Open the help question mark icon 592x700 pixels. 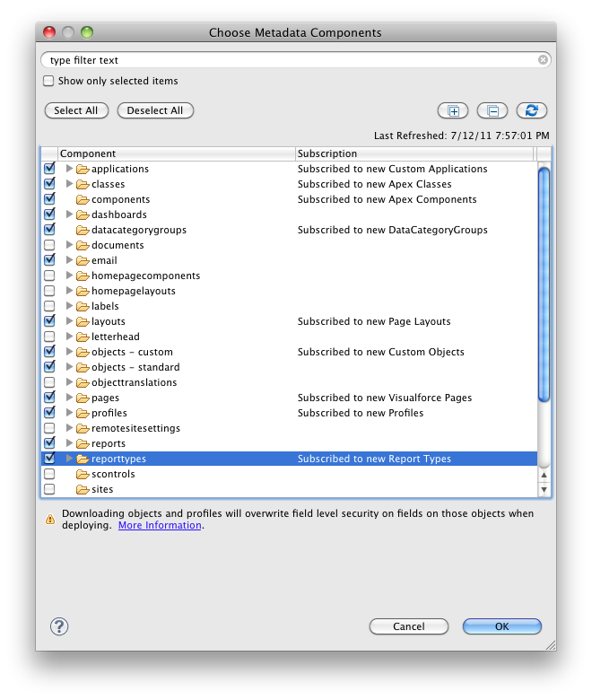tap(59, 626)
